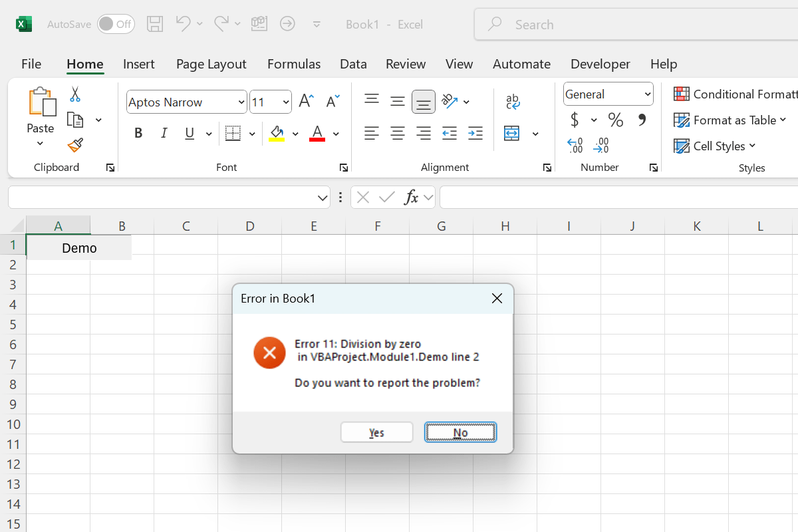Expand the Name Box dropdown arrow

(x=323, y=198)
